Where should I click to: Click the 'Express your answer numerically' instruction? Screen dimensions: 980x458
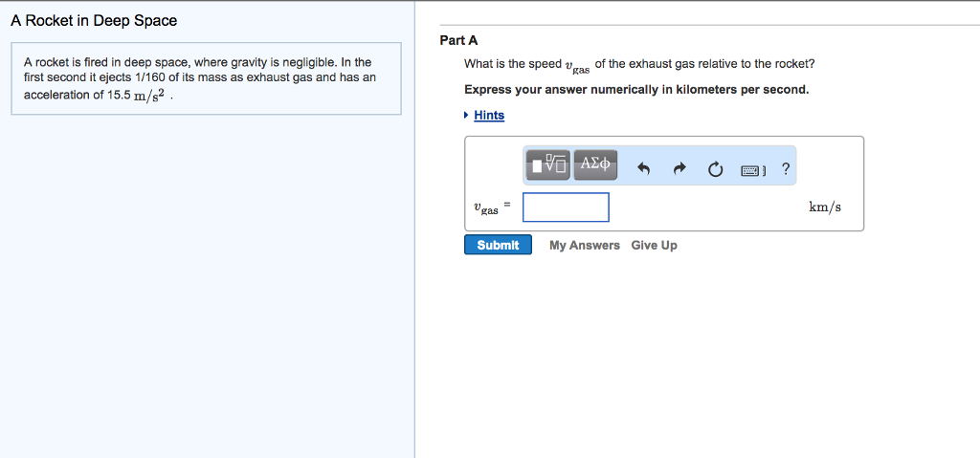coord(636,90)
